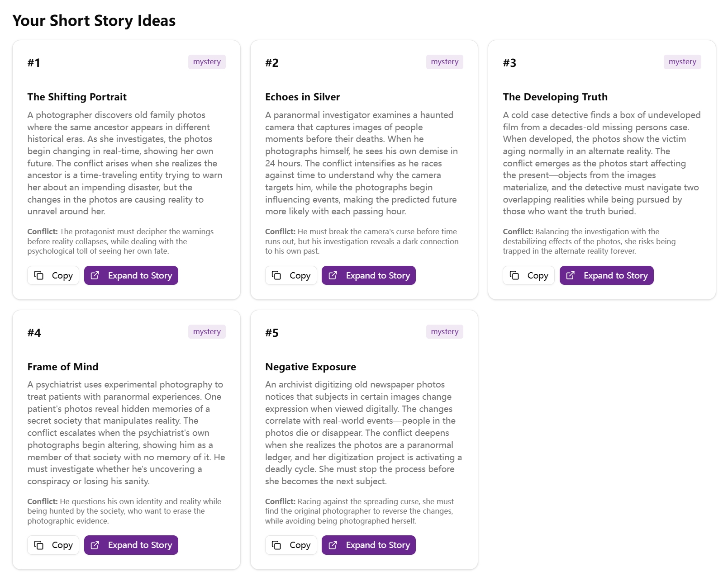Click the copy icon on "Frame of Mind" card
Screen dimensions: 728x581
pos(38,545)
